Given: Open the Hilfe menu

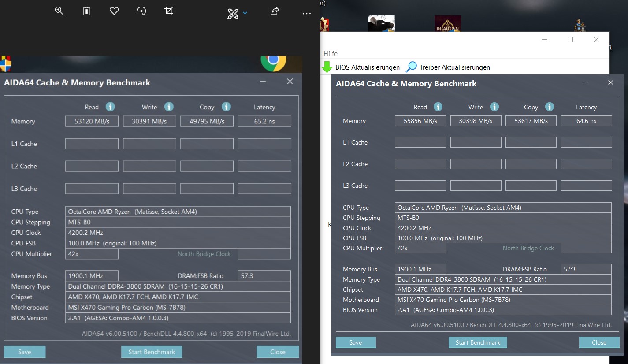Looking at the screenshot, I should click(x=331, y=53).
